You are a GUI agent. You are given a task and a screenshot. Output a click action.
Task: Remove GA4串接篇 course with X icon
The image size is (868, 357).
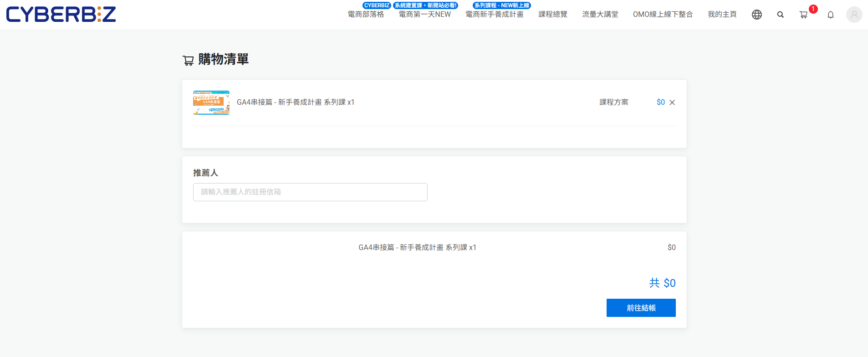pos(672,102)
